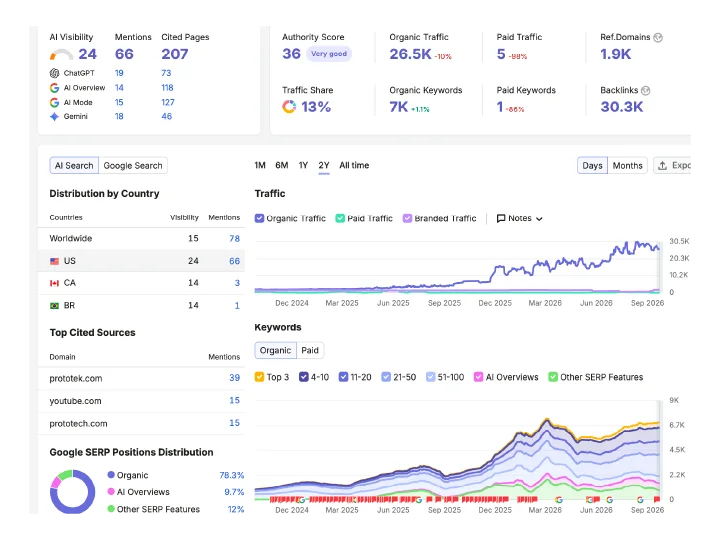Click the Organic legend purple dot

pyautogui.click(x=111, y=475)
